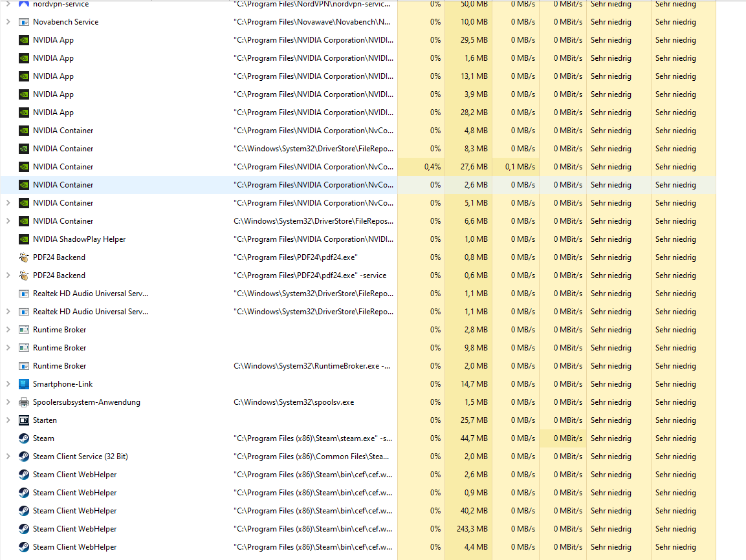Click icon of highlighted NVIDIA Container 2,6 MB row
The height and width of the screenshot is (560, 746).
(x=24, y=184)
